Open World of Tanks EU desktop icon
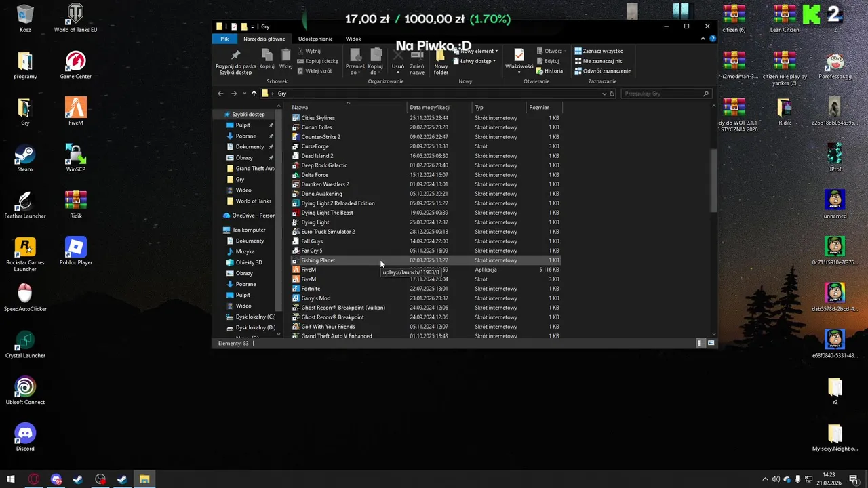Screen dimensions: 868x488 tap(75, 18)
